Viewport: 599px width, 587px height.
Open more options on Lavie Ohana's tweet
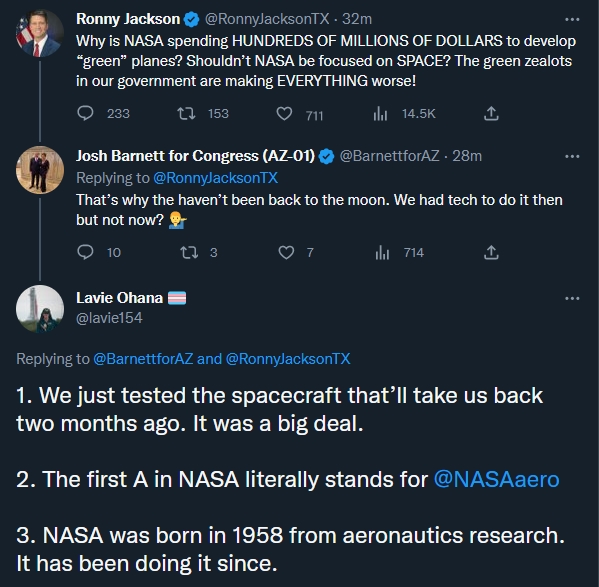click(x=572, y=299)
